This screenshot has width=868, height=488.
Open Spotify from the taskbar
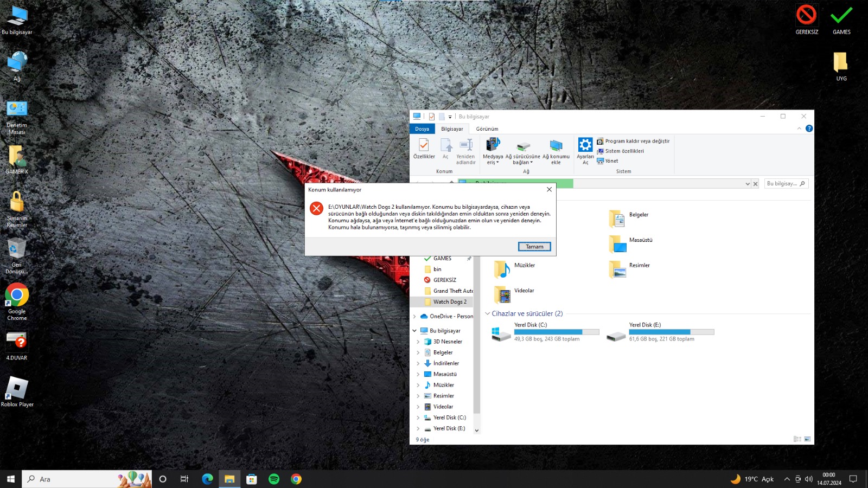tap(274, 479)
